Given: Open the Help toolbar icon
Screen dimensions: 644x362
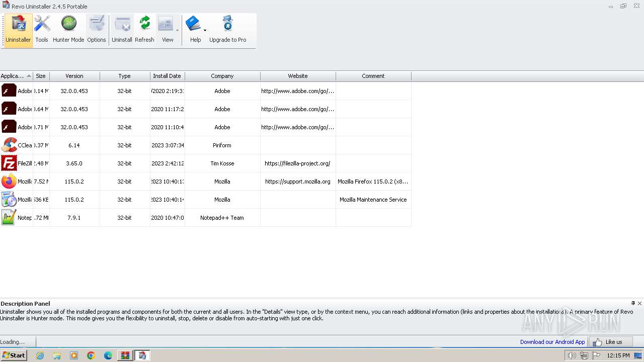Looking at the screenshot, I should click(x=194, y=30).
